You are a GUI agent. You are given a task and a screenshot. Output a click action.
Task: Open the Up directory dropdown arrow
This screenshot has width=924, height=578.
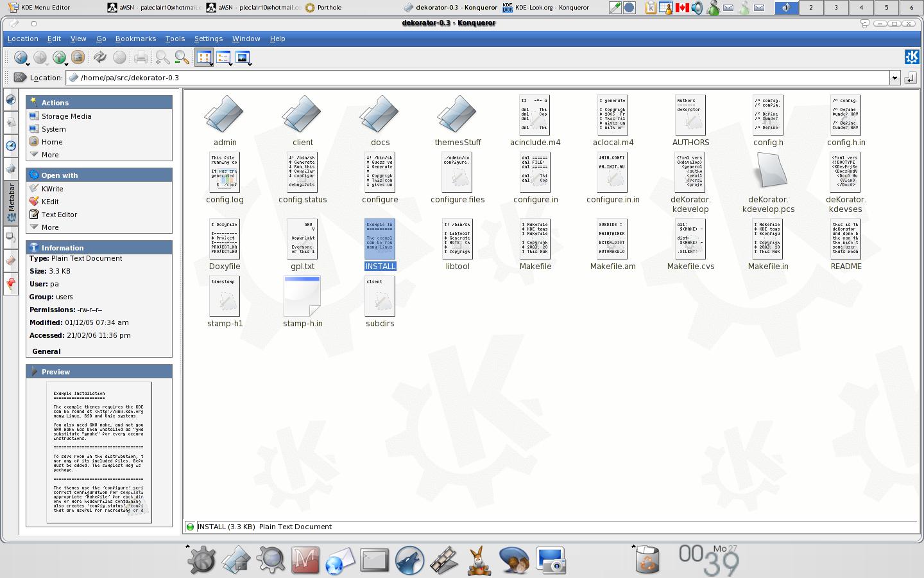(66, 64)
